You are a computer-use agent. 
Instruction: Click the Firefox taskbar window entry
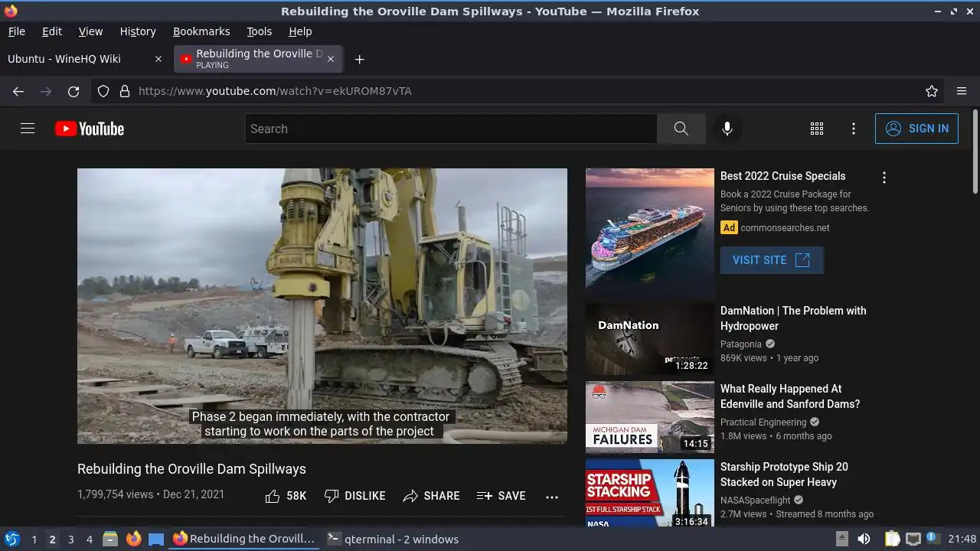coord(244,539)
